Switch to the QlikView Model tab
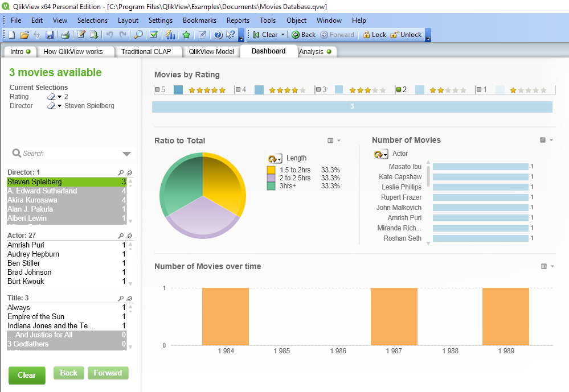This screenshot has width=569, height=392. 211,52
